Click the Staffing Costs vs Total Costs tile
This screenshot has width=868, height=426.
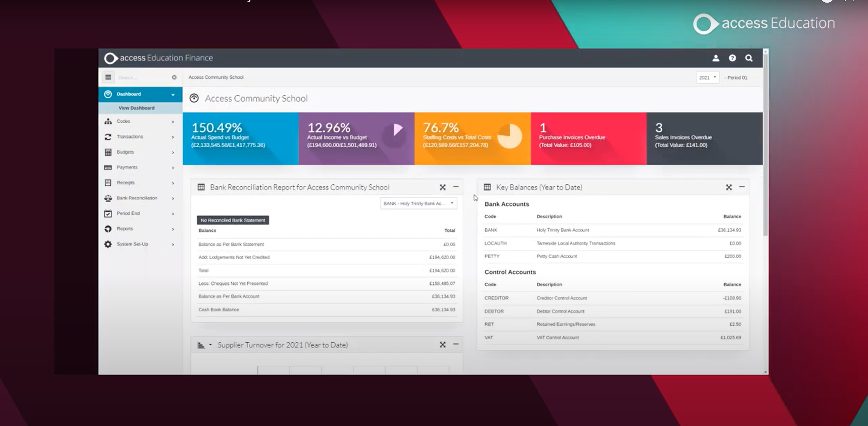[x=472, y=138]
